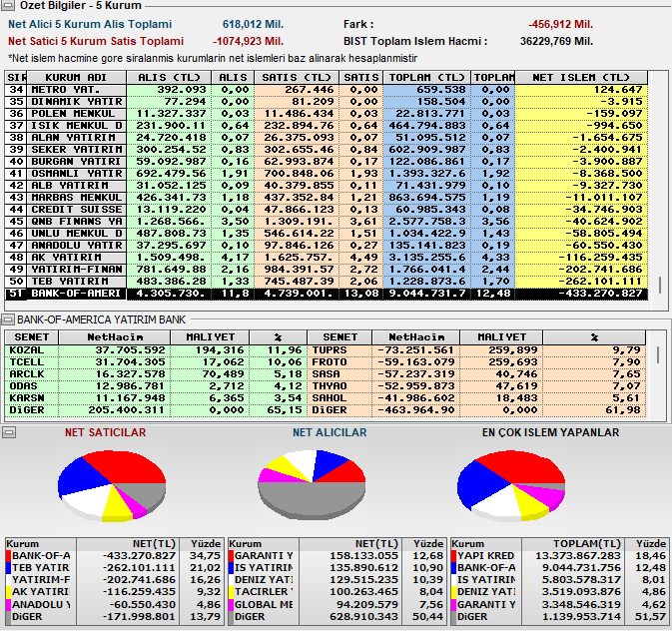Click the TUPRS stock row
This screenshot has height=631, width=672.
click(476, 350)
